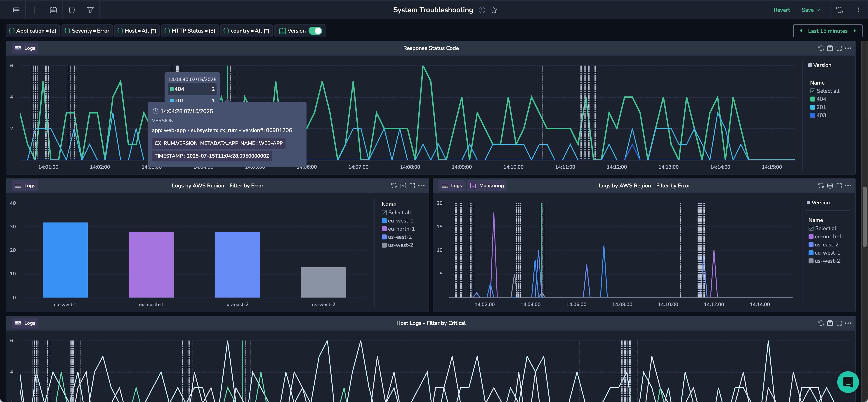The image size is (868, 402).
Task: Open more options on line chart AWS Region widget
Action: [848, 186]
